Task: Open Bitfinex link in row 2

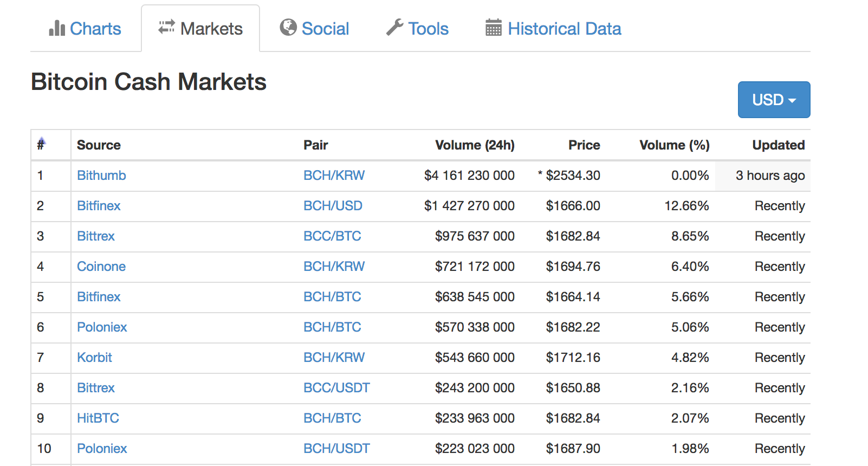Action: point(99,206)
